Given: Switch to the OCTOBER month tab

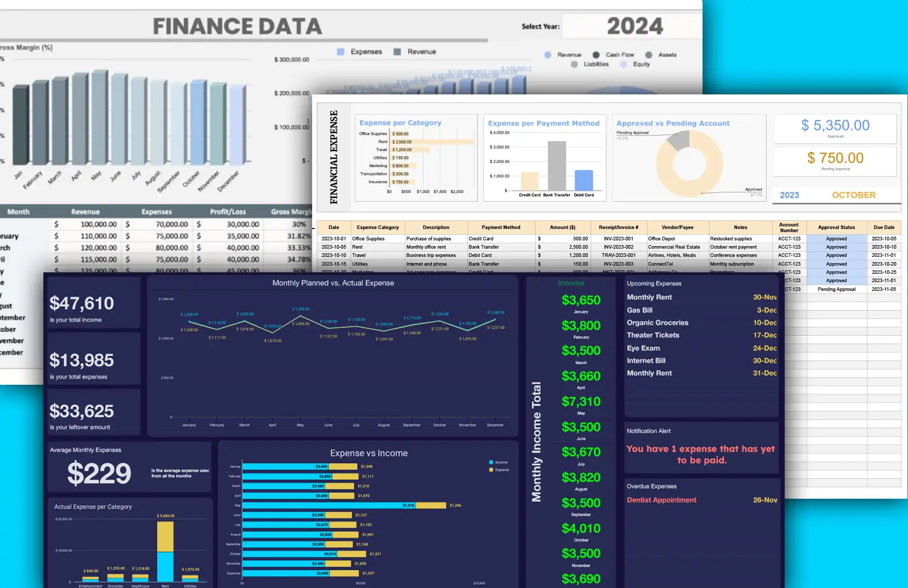Looking at the screenshot, I should click(853, 195).
